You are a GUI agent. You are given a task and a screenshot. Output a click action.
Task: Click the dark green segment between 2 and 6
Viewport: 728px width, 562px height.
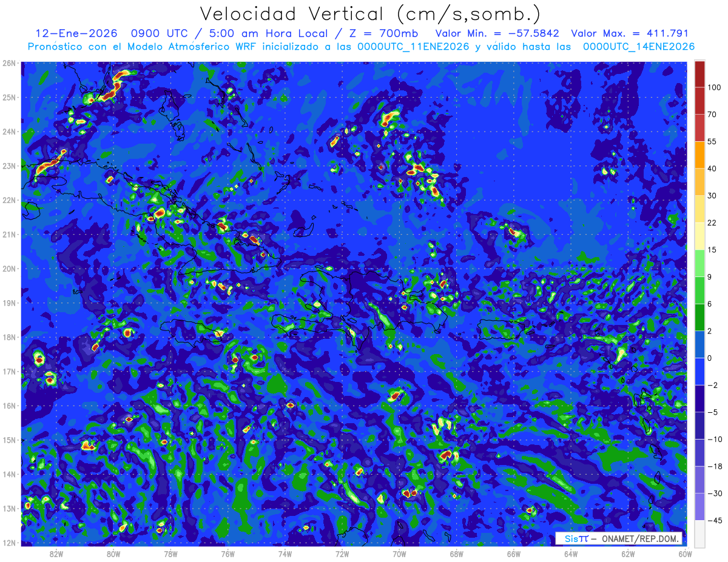pyautogui.click(x=699, y=317)
